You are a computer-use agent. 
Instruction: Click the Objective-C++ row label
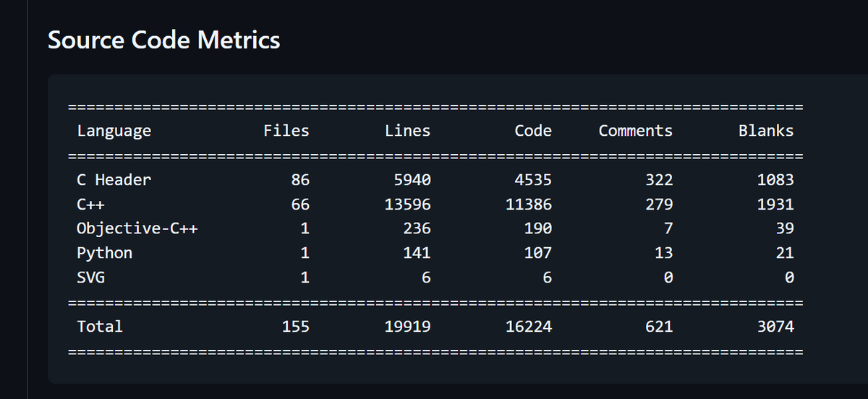(137, 229)
